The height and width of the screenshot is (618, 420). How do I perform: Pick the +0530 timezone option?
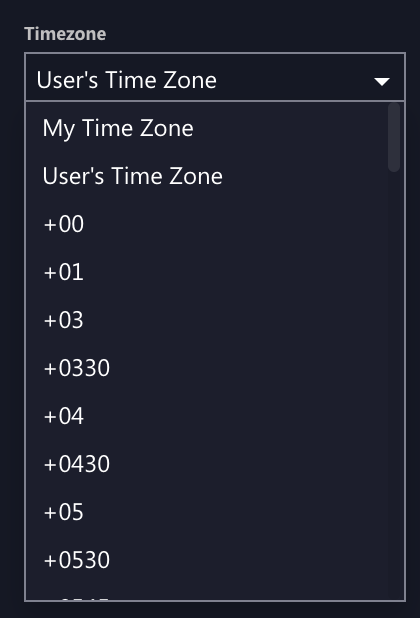click(206, 560)
